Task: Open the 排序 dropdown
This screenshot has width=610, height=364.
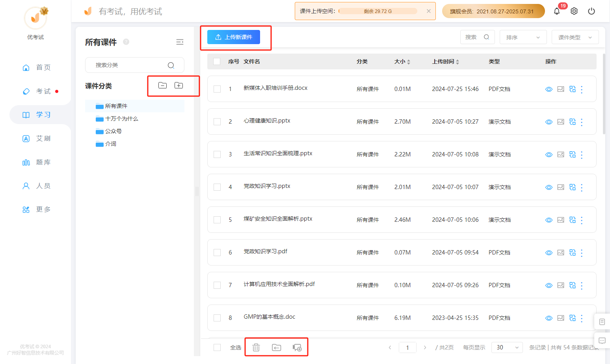Action: pos(523,37)
